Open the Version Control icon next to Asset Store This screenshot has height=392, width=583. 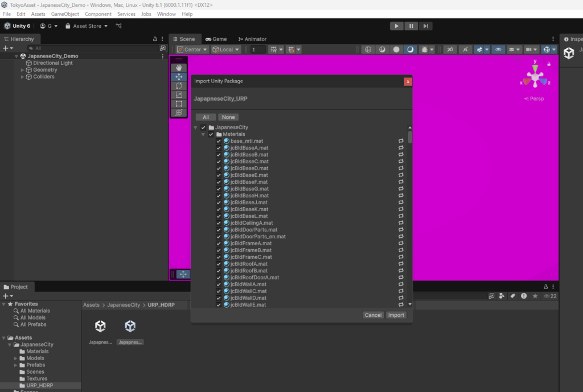click(x=118, y=26)
